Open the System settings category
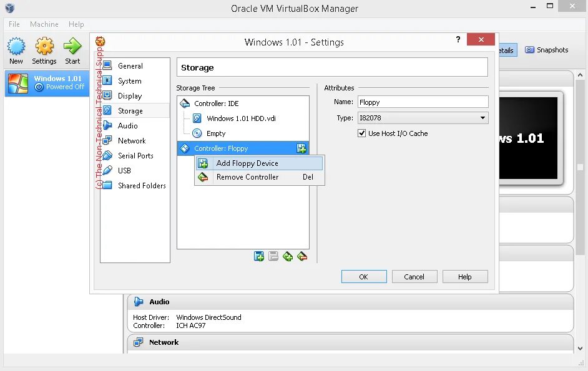 pos(135,81)
